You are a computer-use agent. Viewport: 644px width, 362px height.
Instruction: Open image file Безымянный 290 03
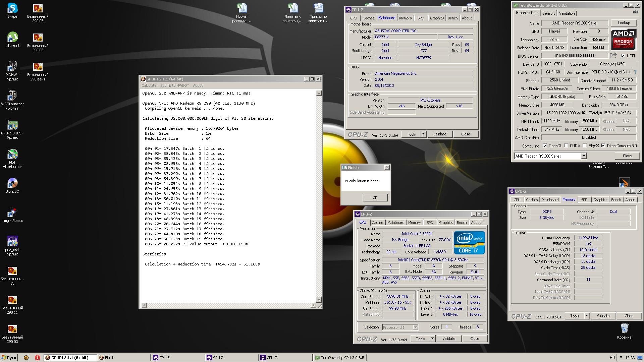(12, 333)
